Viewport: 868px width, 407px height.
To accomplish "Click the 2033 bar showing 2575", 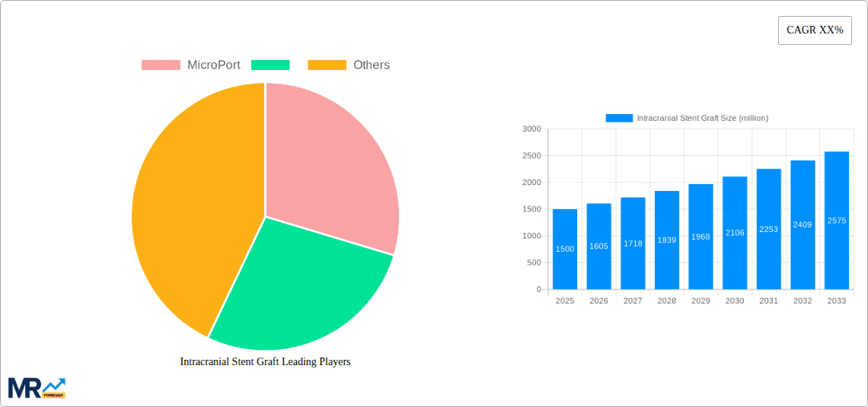I will (836, 221).
